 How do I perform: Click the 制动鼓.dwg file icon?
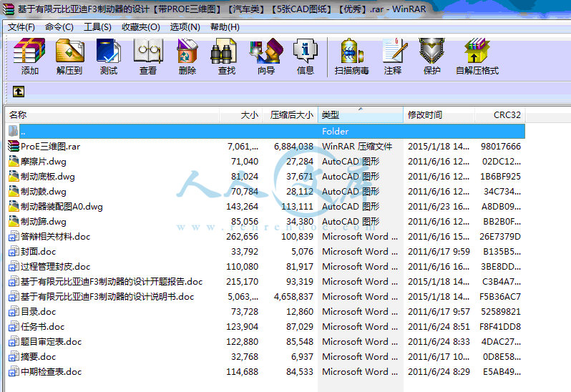tap(14, 191)
